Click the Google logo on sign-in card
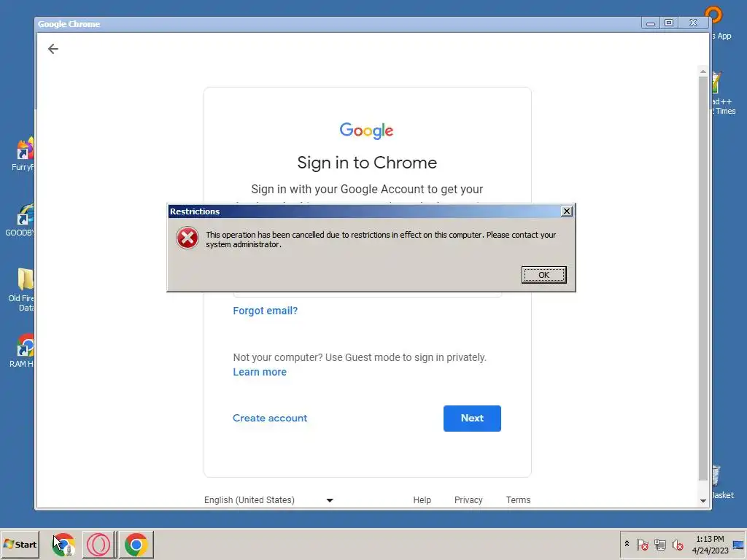The height and width of the screenshot is (560, 747). (366, 131)
